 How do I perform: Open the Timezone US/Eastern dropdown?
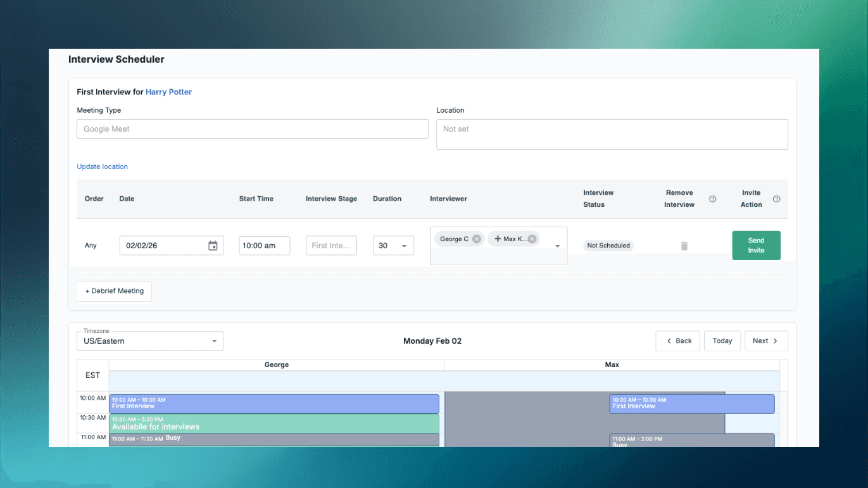point(150,341)
